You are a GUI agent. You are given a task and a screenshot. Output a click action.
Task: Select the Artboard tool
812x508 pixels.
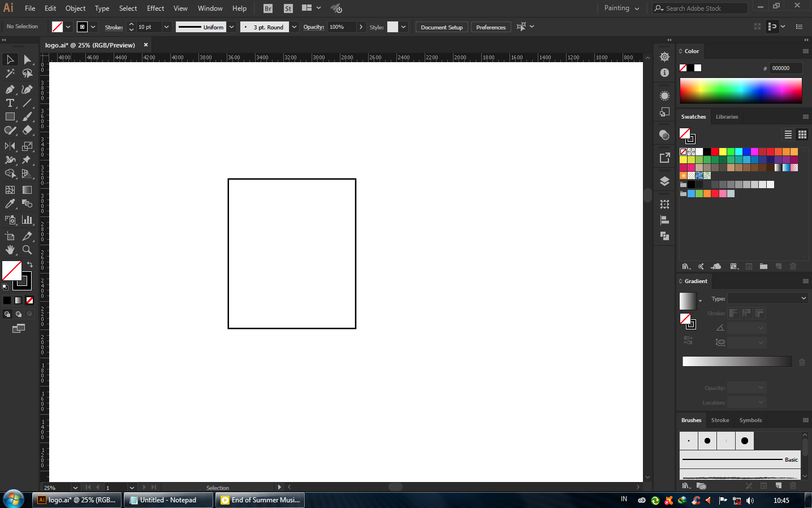[x=10, y=236]
